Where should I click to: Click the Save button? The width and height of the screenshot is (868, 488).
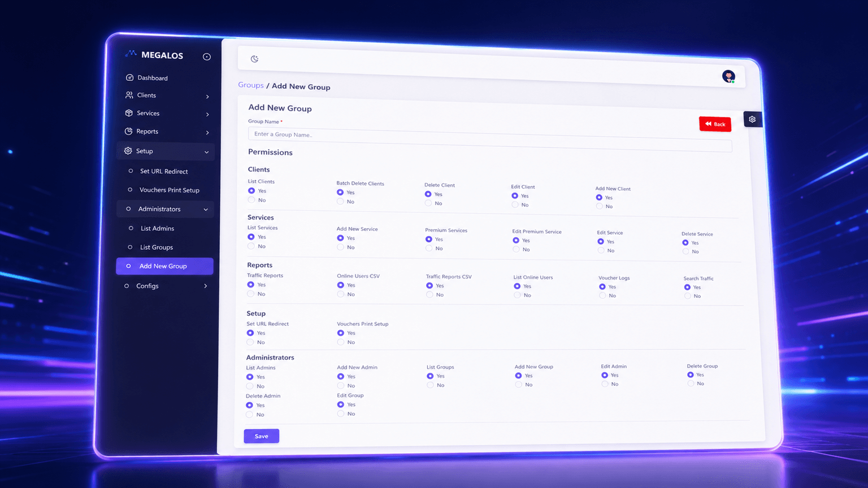coord(261,436)
